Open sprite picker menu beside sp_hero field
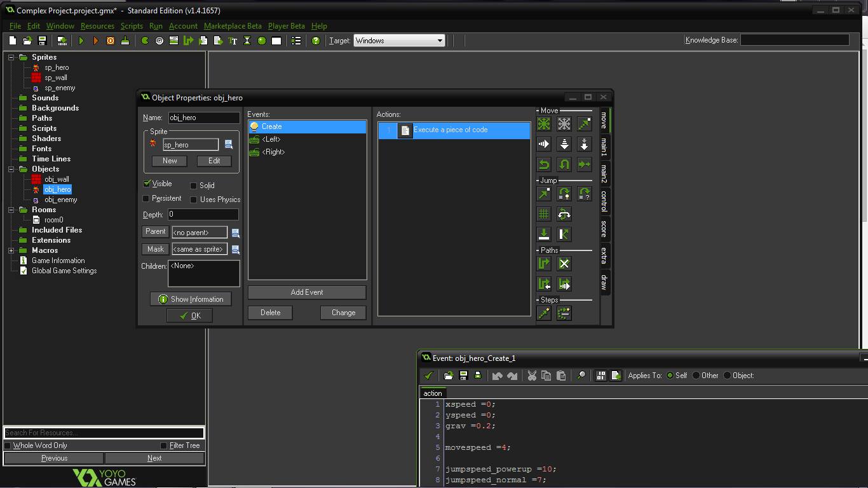Screen dimensions: 868x488 pyautogui.click(x=229, y=145)
